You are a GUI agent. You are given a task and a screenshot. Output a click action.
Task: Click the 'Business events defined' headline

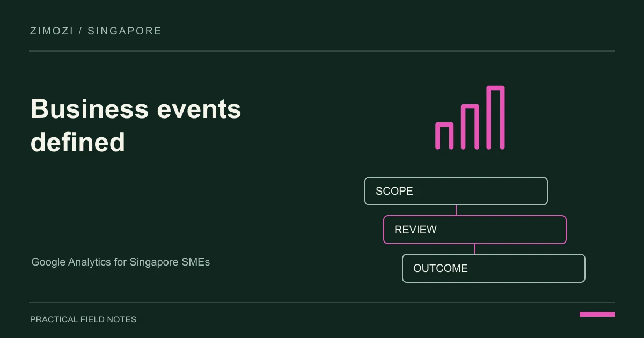coord(136,126)
